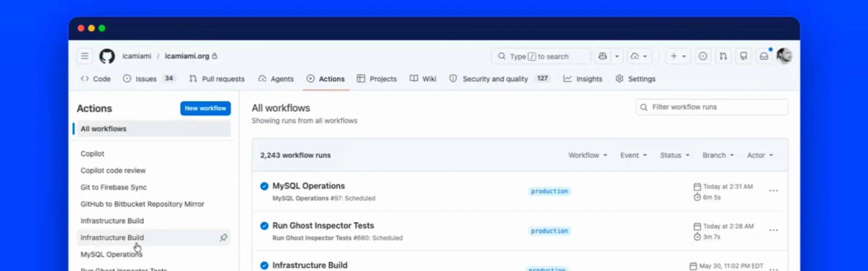Screen dimensions: 868x271
Task: Focus the Filter workflow runs field
Action: [x=712, y=107]
